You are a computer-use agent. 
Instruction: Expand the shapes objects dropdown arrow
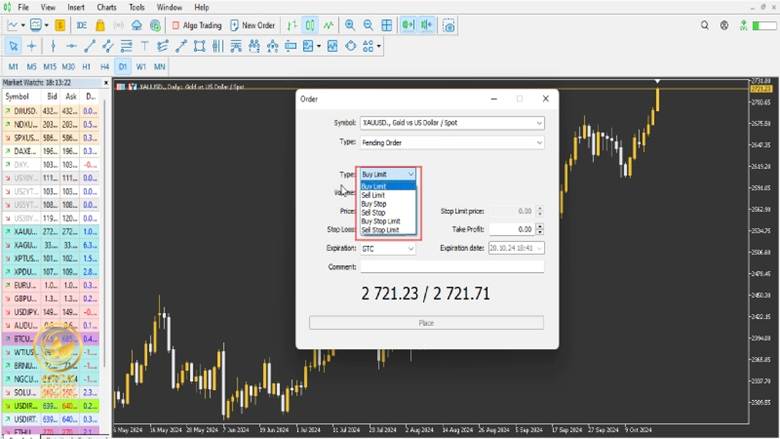(379, 46)
